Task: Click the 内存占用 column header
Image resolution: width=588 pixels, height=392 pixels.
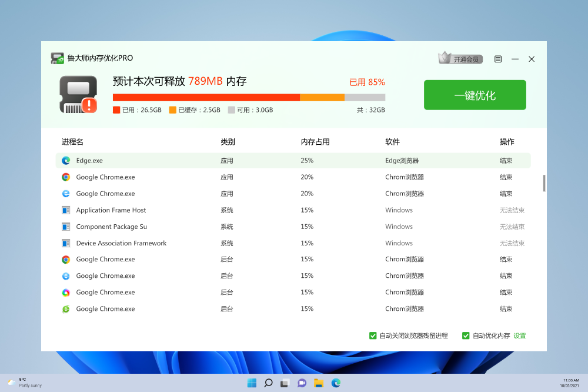Action: point(315,142)
